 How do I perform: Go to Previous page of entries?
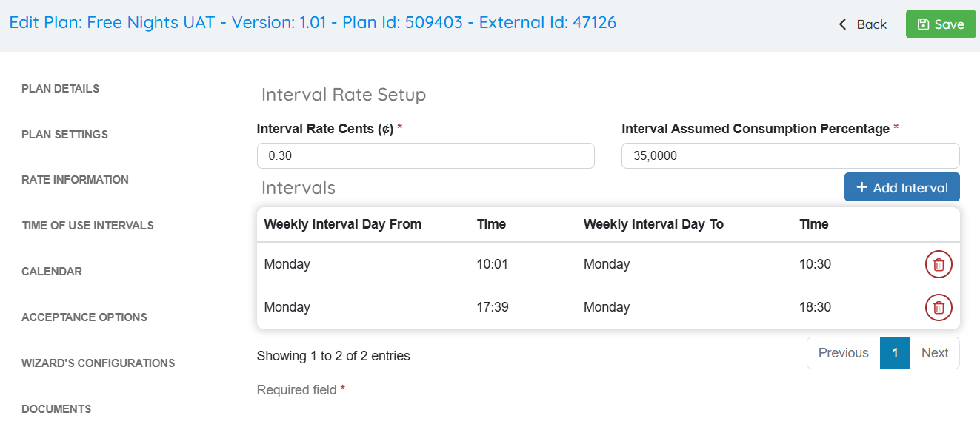tap(843, 353)
